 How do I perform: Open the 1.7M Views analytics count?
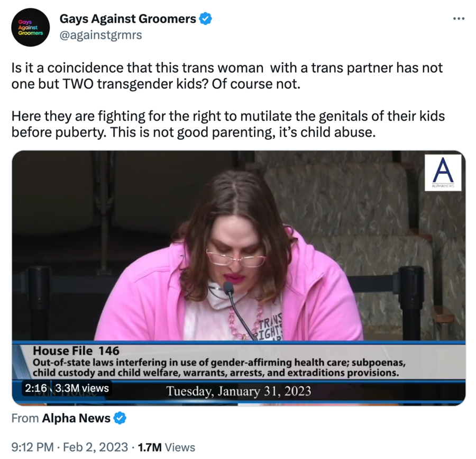(x=167, y=447)
